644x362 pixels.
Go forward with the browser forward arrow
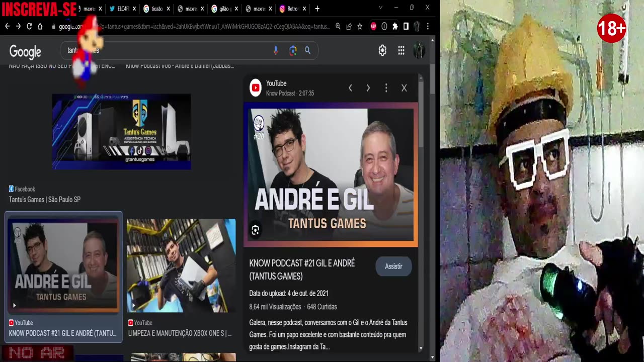(18, 26)
